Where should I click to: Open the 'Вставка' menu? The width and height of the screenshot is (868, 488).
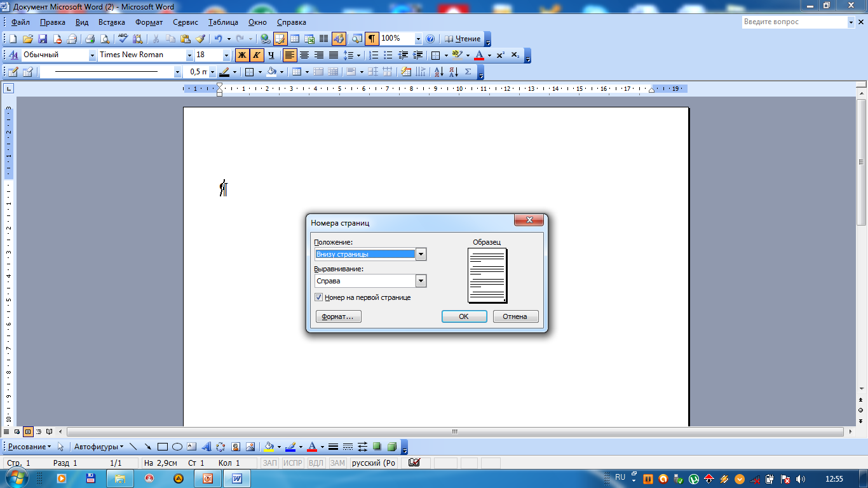(x=112, y=22)
